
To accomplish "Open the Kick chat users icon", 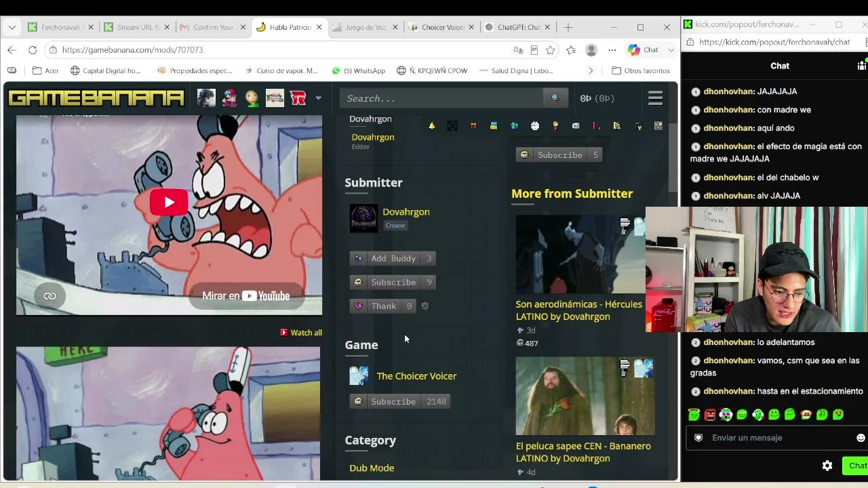I will pos(862,66).
